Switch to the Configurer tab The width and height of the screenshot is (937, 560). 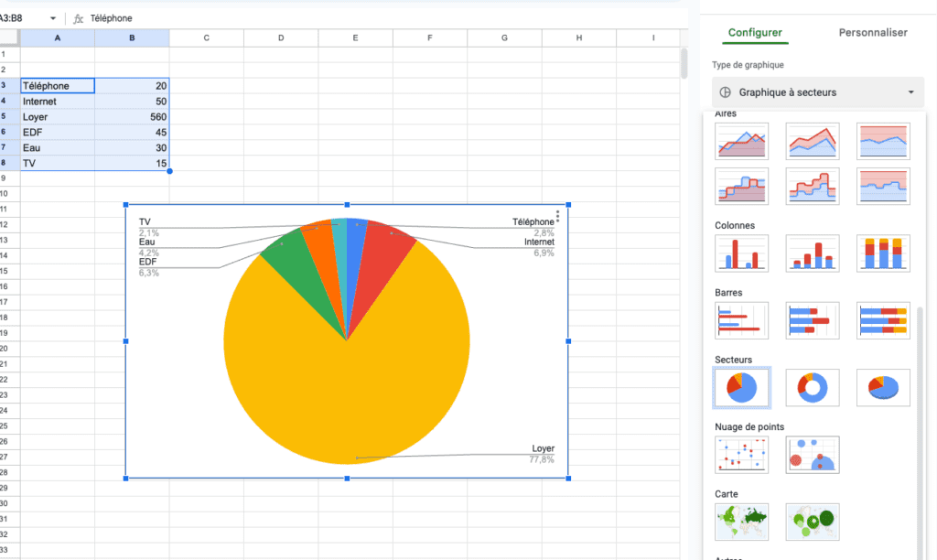(755, 32)
